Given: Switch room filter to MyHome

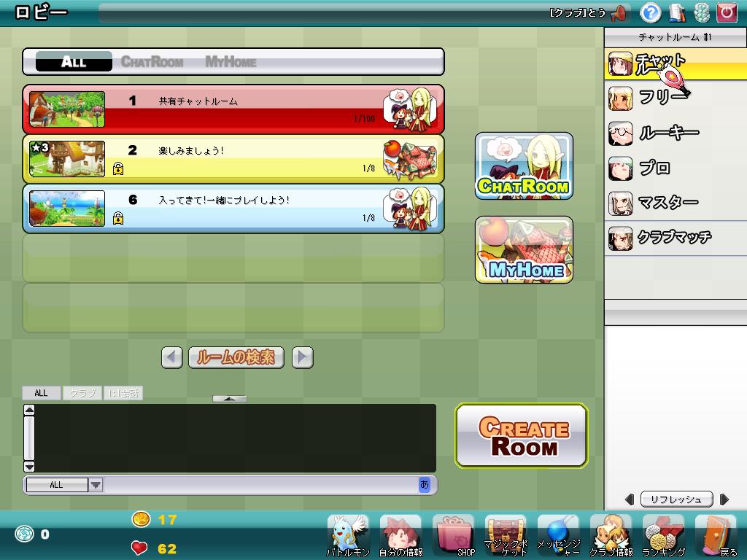Looking at the screenshot, I should (231, 62).
